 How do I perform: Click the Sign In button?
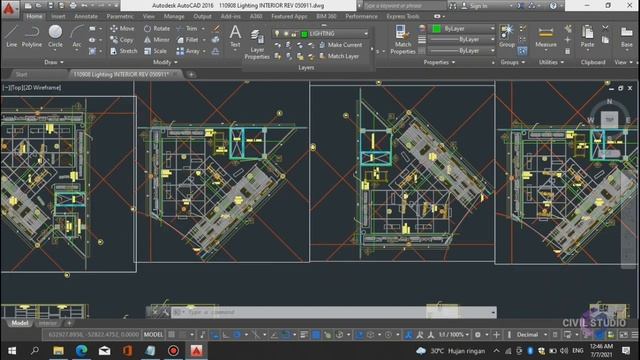pos(474,6)
